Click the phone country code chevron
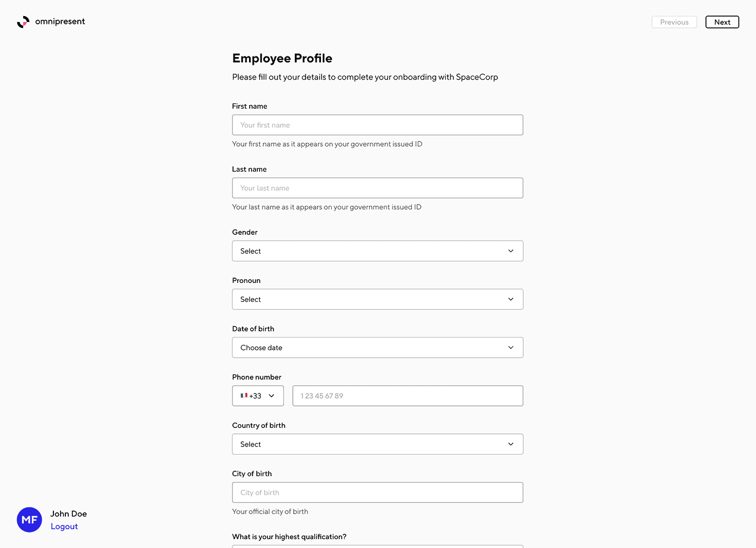Viewport: 756px width, 548px height. 272,396
